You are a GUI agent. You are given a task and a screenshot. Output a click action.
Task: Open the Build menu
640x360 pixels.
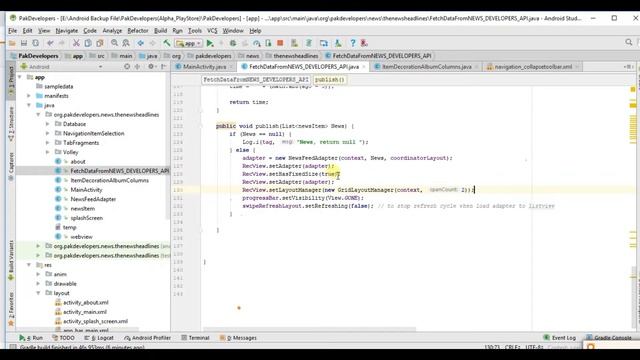coord(160,31)
